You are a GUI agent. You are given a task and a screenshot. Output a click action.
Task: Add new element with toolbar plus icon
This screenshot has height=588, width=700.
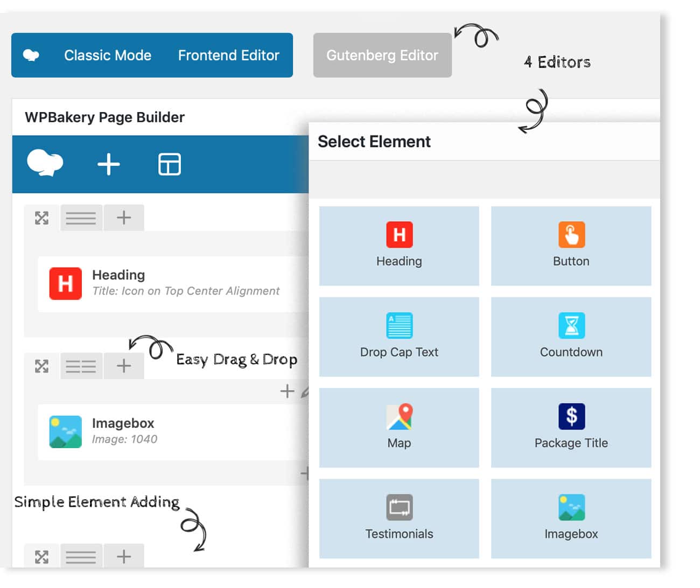point(108,164)
